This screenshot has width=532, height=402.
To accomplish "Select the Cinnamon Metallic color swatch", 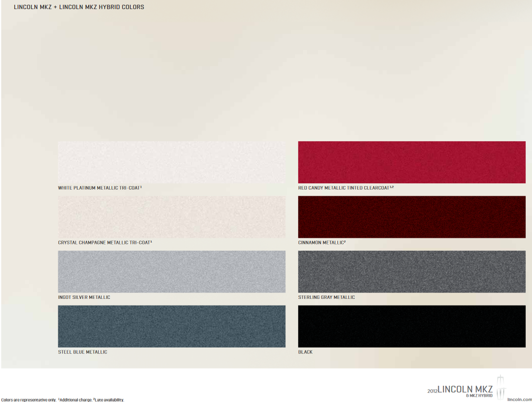I will point(412,217).
